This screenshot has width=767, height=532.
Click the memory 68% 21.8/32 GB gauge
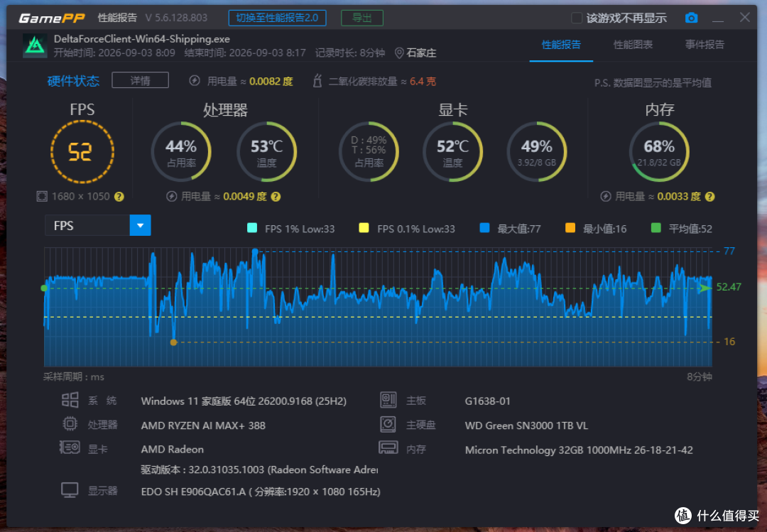(x=659, y=152)
